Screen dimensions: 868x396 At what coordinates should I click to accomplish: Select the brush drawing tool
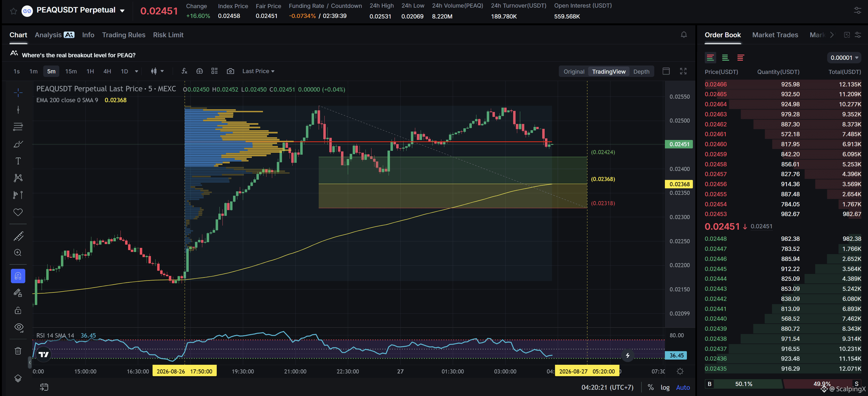(18, 144)
